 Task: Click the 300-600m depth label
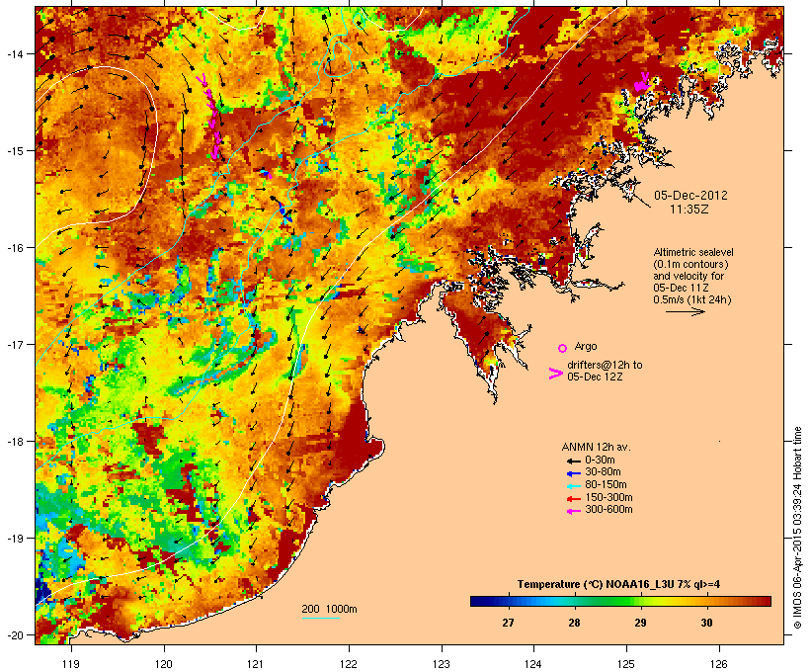pyautogui.click(x=609, y=510)
